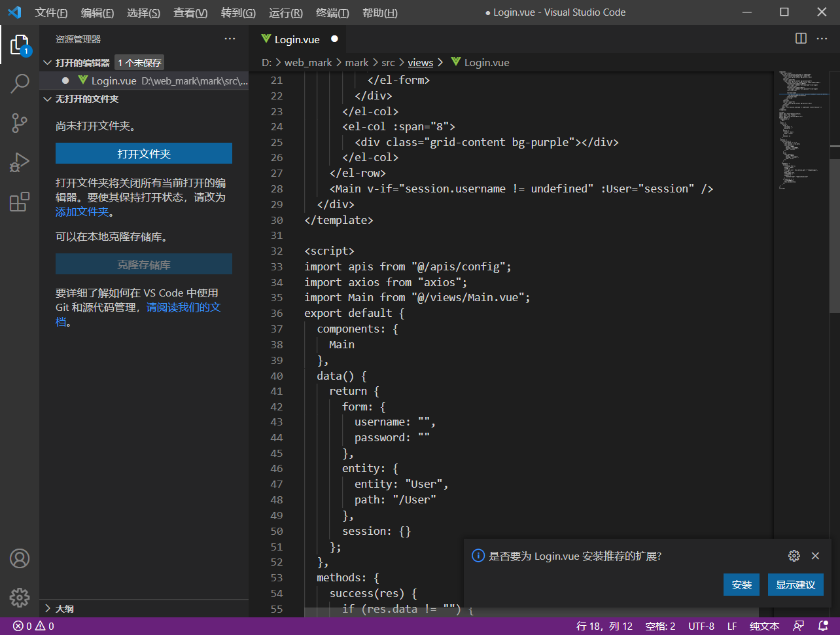Open the 文件 menu
This screenshot has width=840, height=635.
tap(51, 12)
